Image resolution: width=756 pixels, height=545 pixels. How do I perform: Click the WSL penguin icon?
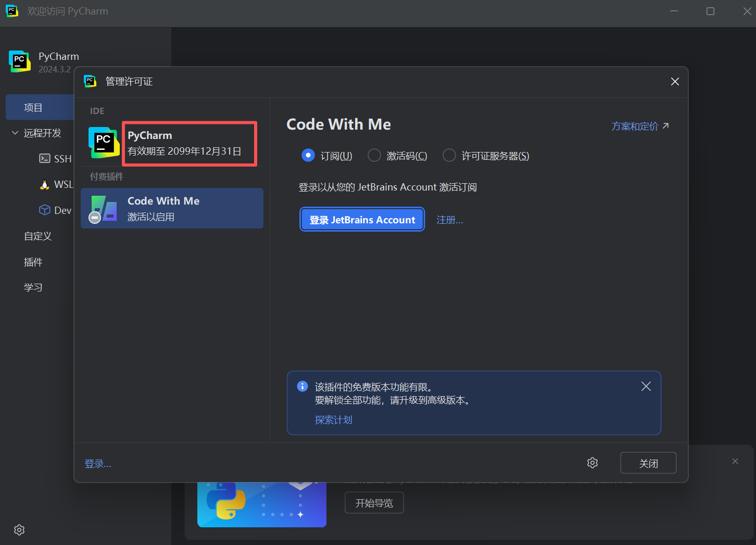45,184
